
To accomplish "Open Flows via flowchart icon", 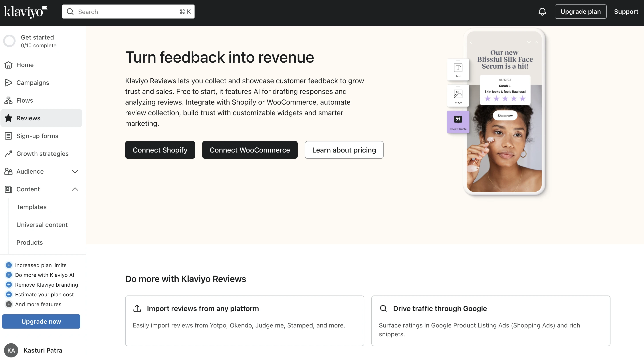I will coord(8,100).
